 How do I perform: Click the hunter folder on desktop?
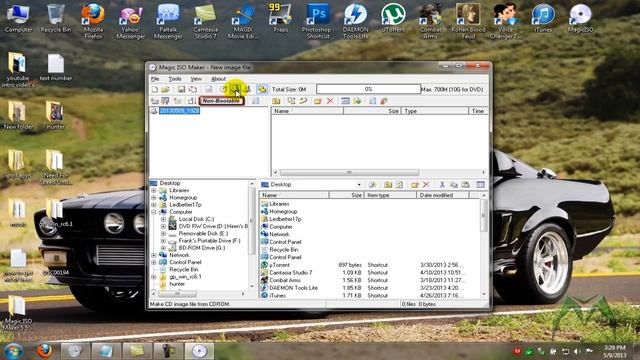click(55, 116)
